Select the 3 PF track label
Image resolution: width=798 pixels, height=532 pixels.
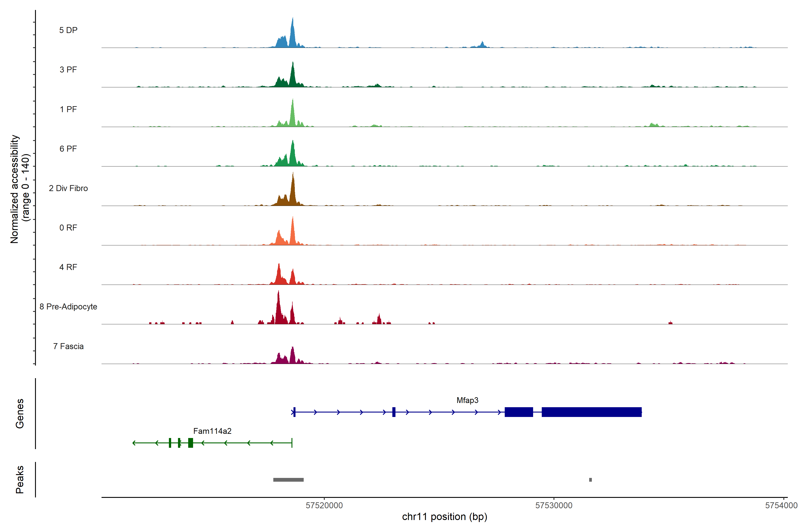(68, 70)
